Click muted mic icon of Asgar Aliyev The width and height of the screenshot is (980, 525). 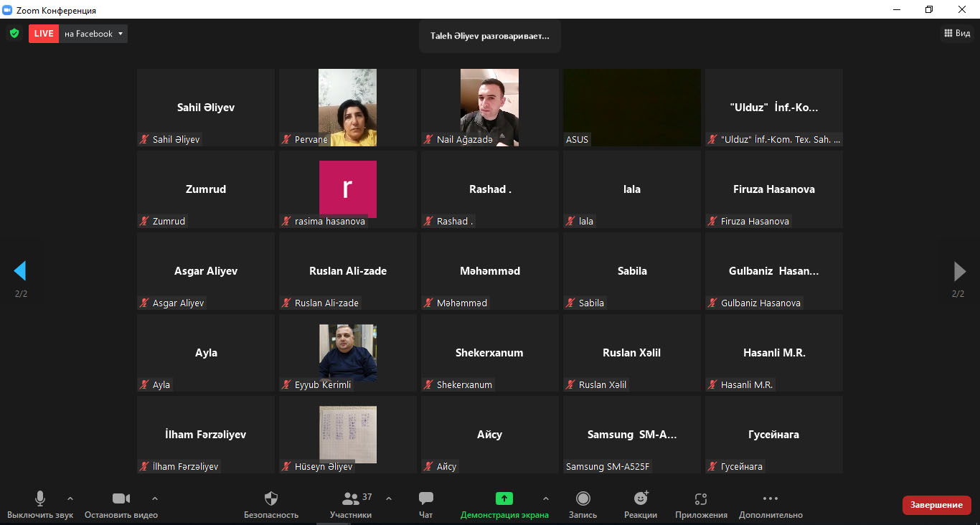pos(145,303)
